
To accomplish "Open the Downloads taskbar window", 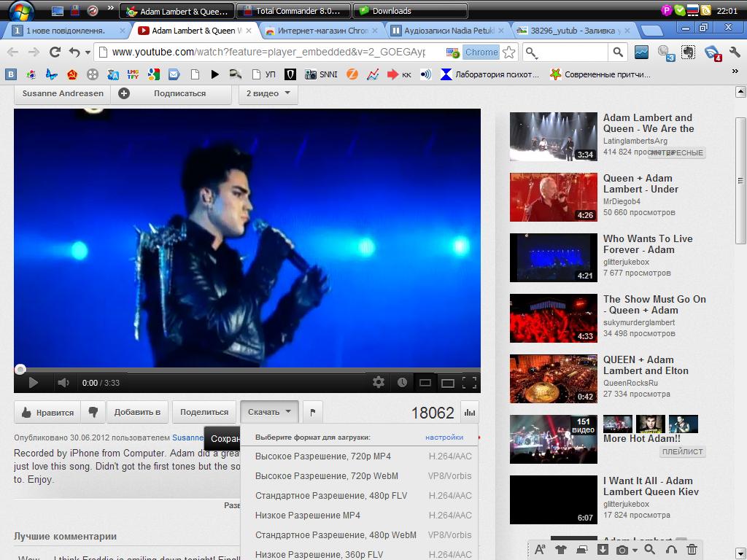I will click(410, 10).
